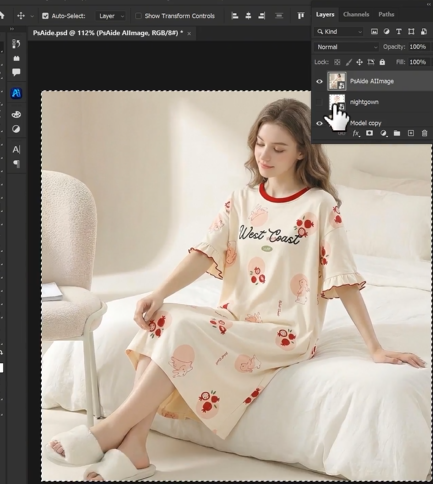Align right edges of layers

262,16
